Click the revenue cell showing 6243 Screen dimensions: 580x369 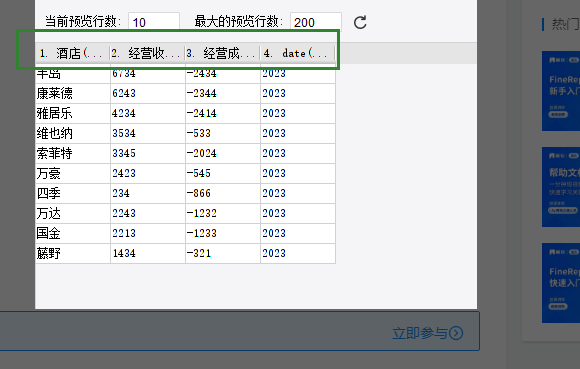[148, 93]
